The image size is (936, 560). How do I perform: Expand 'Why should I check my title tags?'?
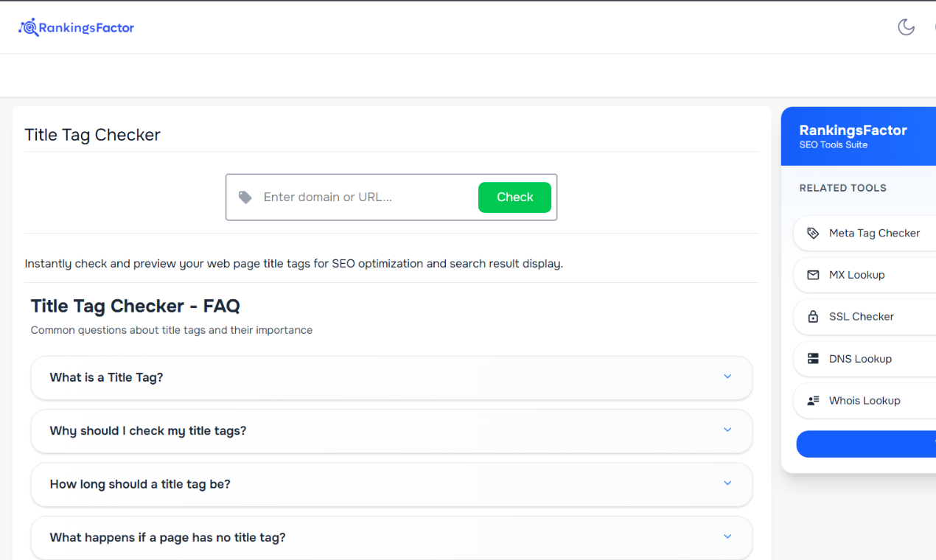[391, 431]
